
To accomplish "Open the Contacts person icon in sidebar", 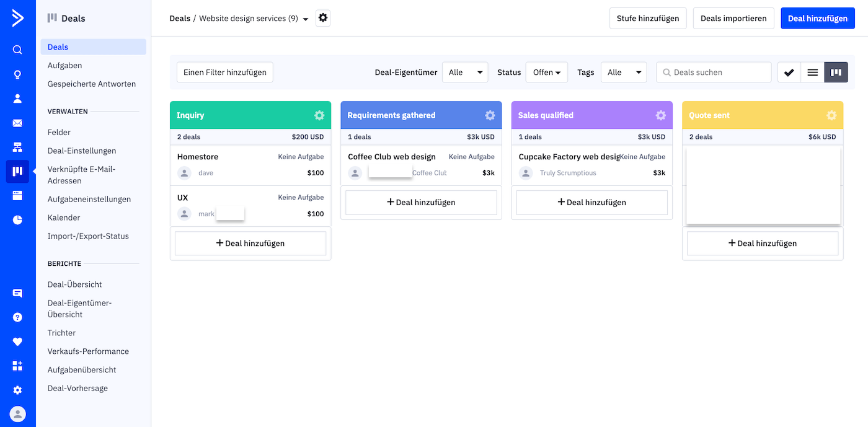I will click(17, 99).
